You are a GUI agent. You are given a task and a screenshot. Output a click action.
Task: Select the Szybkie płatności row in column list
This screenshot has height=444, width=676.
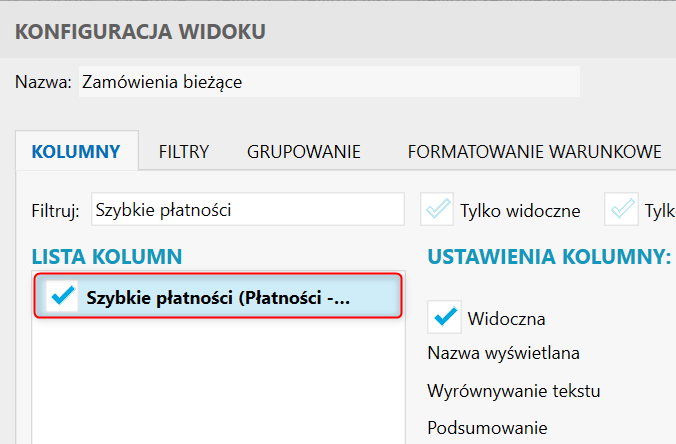click(230, 297)
